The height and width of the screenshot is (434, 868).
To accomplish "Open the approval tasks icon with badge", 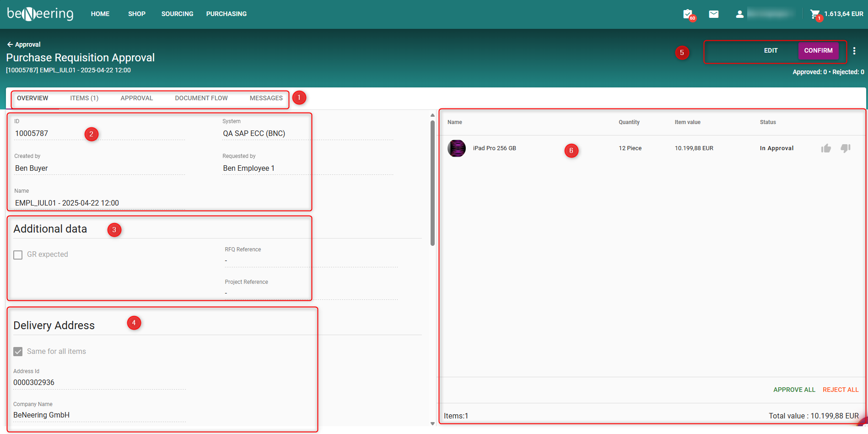I will pyautogui.click(x=688, y=14).
